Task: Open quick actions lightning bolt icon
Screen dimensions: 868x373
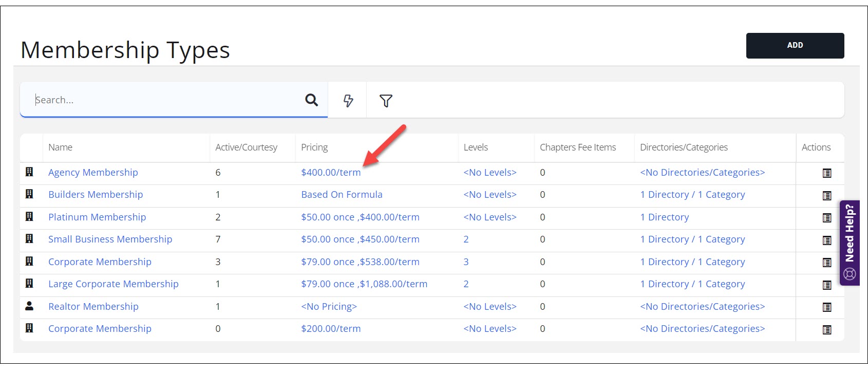Action: (348, 101)
